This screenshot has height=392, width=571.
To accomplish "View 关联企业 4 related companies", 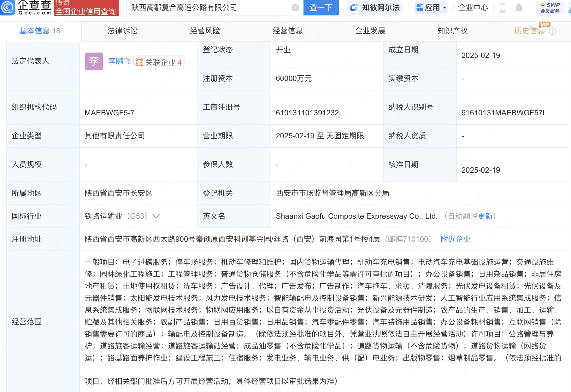I will (x=159, y=62).
